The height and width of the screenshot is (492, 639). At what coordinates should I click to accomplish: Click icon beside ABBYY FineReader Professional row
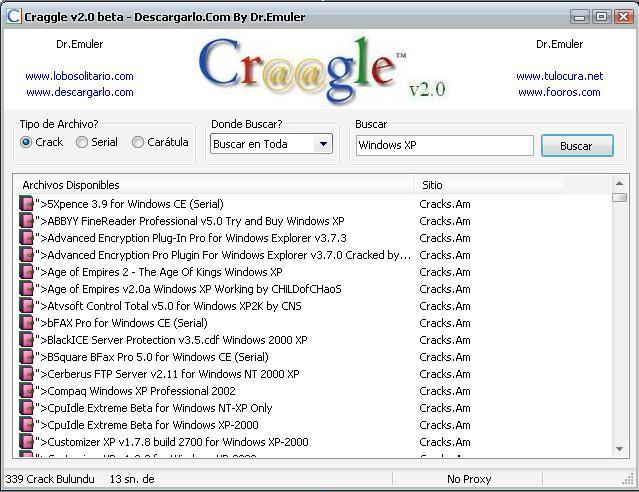(26, 221)
